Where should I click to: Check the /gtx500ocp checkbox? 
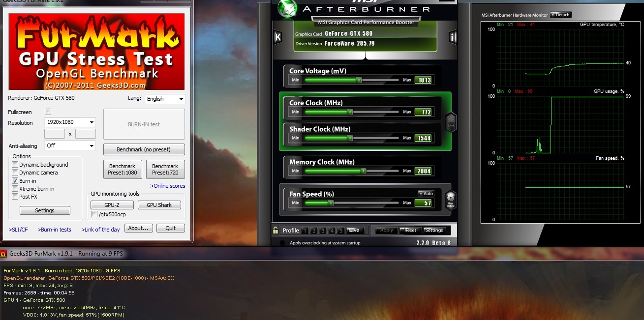click(x=94, y=214)
